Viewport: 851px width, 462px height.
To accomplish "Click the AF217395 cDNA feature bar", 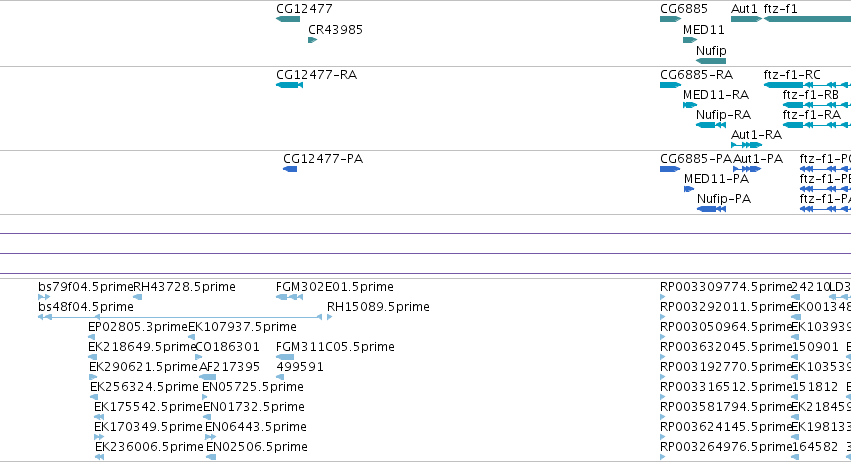I will 207,377.
